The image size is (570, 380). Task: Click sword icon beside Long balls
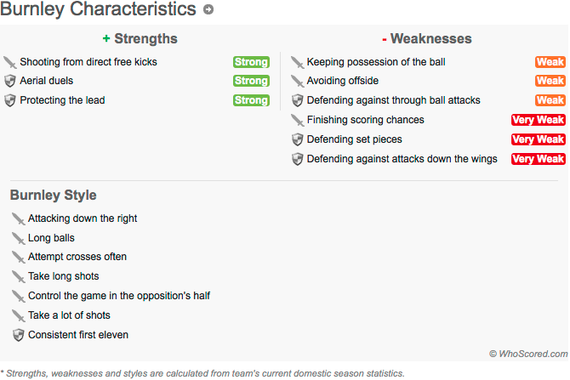point(18,239)
